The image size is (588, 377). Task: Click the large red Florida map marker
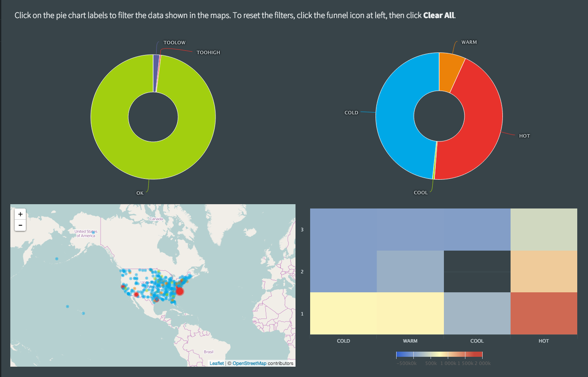point(180,291)
